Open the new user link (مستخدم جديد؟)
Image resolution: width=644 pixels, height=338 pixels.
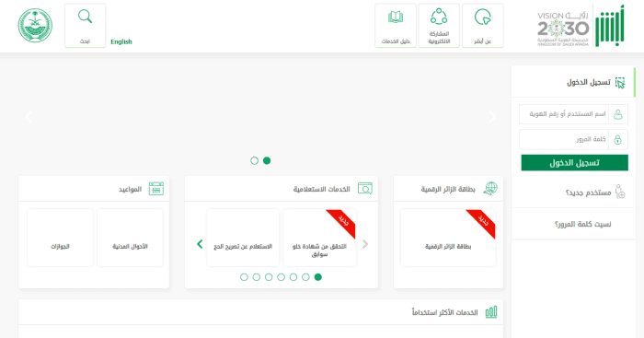coord(588,192)
